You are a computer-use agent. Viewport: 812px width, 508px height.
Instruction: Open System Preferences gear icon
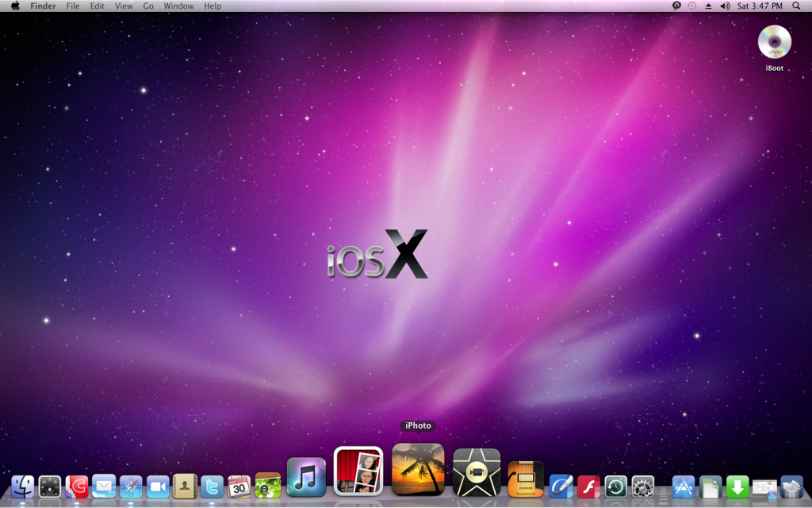coord(642,487)
